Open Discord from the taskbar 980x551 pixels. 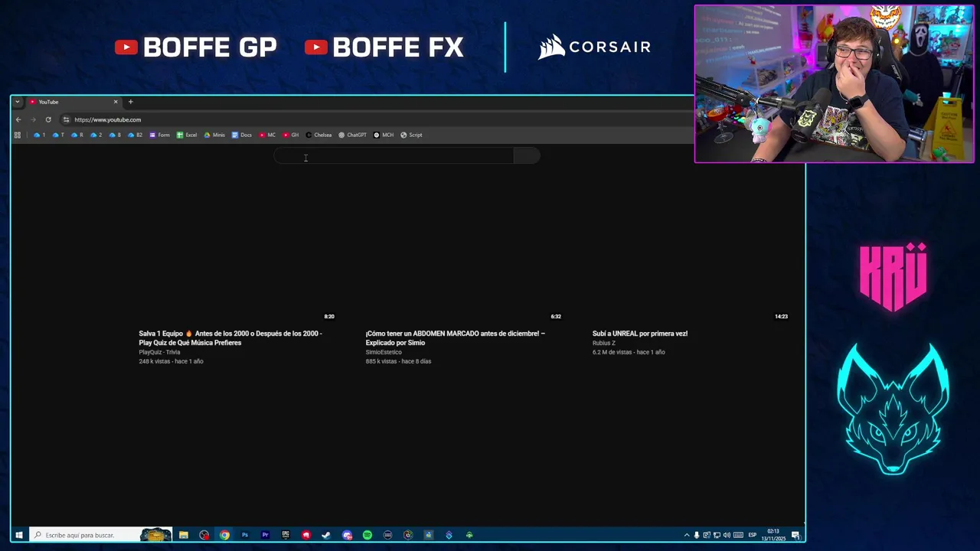tap(347, 535)
